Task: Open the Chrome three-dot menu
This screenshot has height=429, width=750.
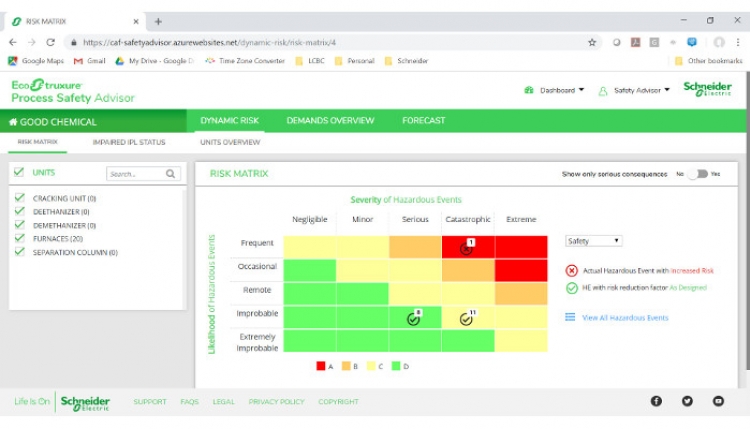Action: pyautogui.click(x=738, y=42)
